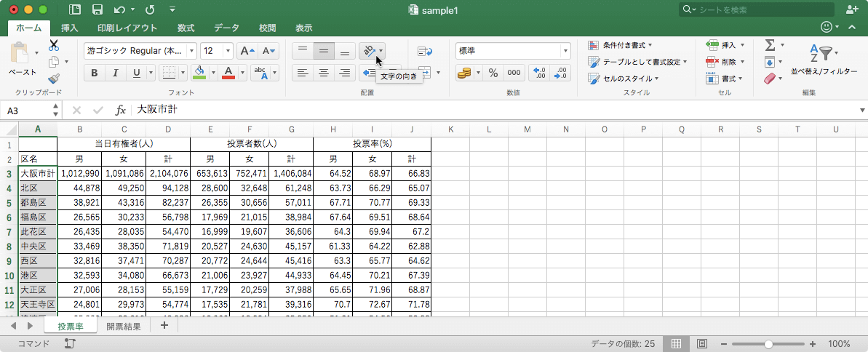Image resolution: width=868 pixels, height=352 pixels.
Task: Show phonetic guide (abc A) icon
Action: pos(260,73)
